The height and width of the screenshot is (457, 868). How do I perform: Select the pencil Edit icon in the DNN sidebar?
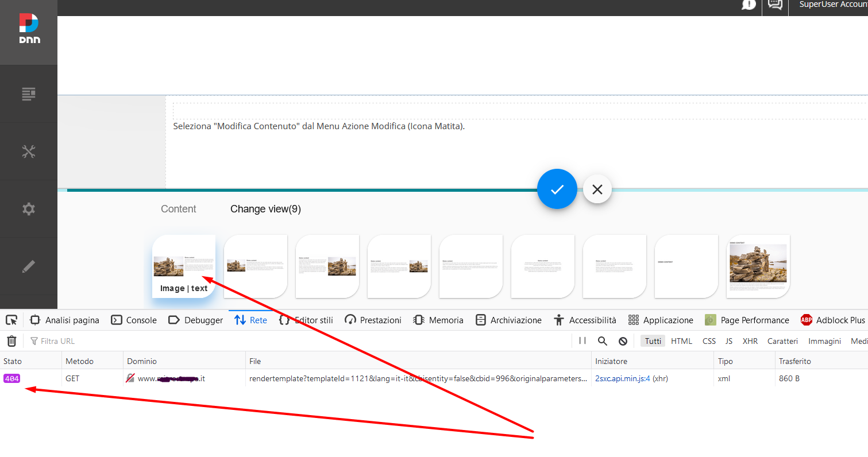click(x=28, y=266)
